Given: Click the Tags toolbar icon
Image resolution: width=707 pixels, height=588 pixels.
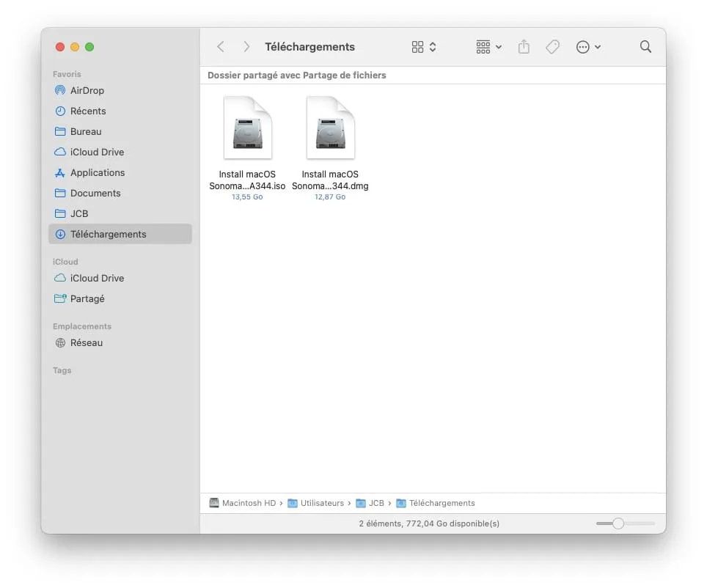Looking at the screenshot, I should click(552, 47).
